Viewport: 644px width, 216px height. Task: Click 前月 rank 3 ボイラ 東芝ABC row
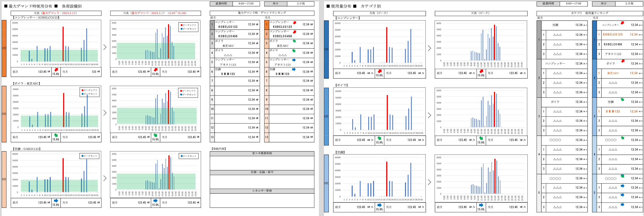point(235,43)
